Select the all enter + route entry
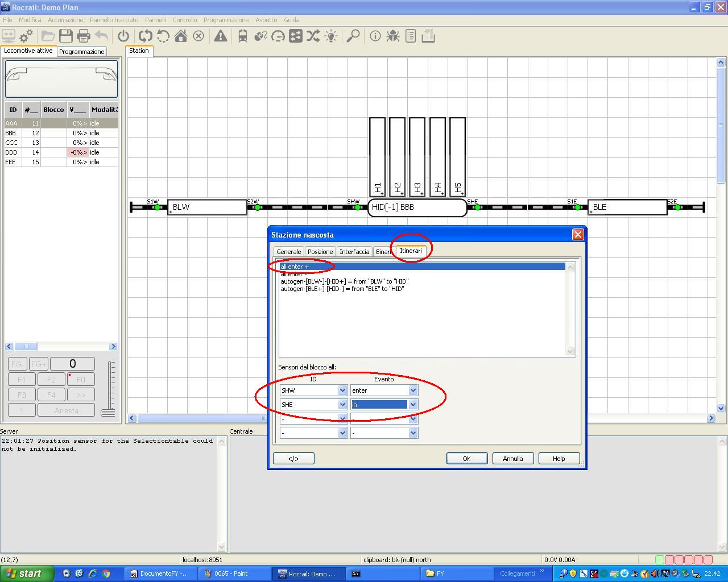 [422, 267]
